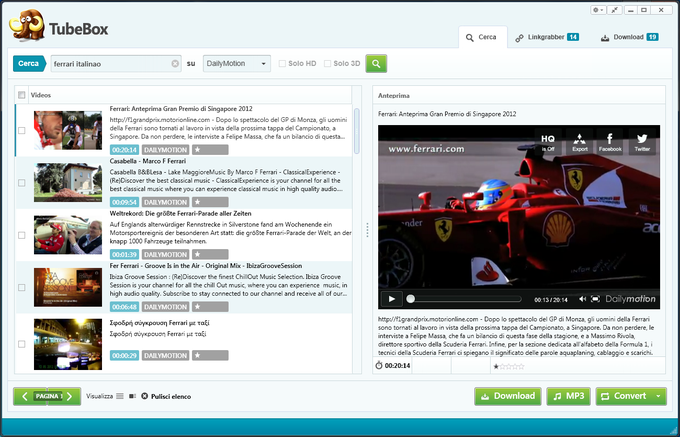The width and height of the screenshot is (680, 437).
Task: Toggle the Solo 3D checkbox
Action: [x=327, y=64]
